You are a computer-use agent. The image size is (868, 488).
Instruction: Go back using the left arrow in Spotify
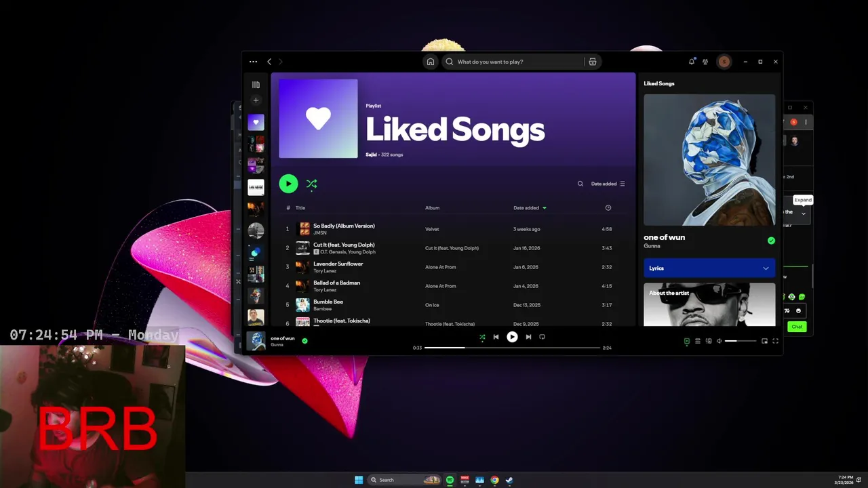[269, 62]
